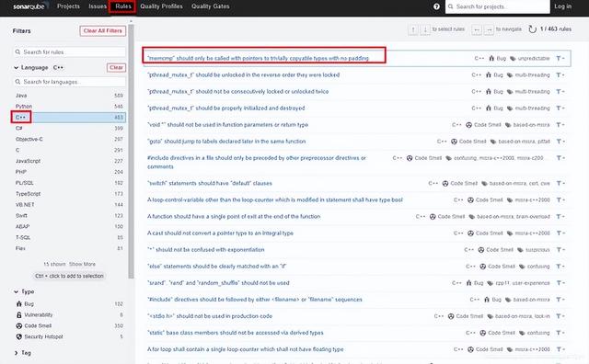Focus the Search for projects box

pos(497,6)
